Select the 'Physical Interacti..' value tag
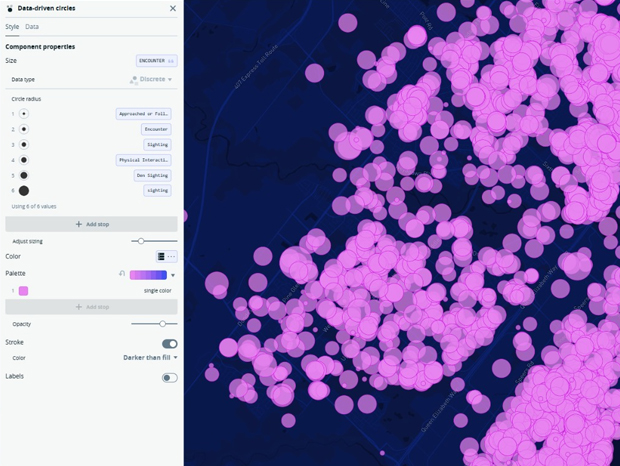Image resolution: width=620 pixels, height=466 pixels. coord(144,160)
